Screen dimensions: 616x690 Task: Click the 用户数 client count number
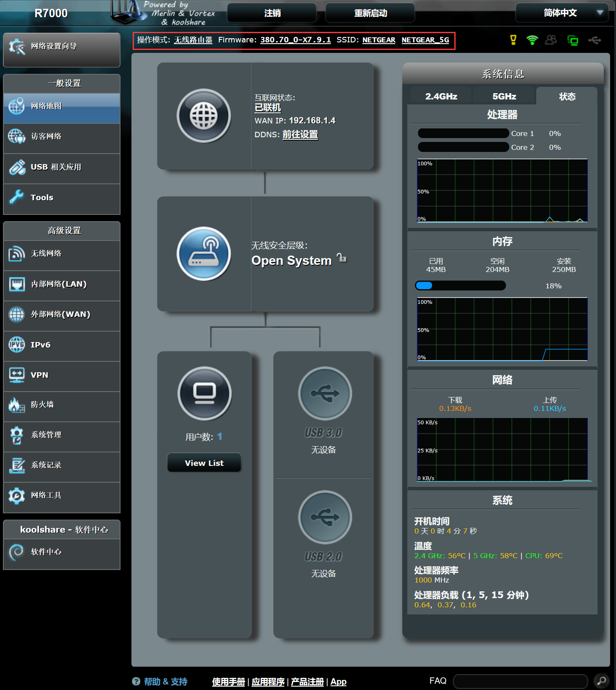(220, 436)
